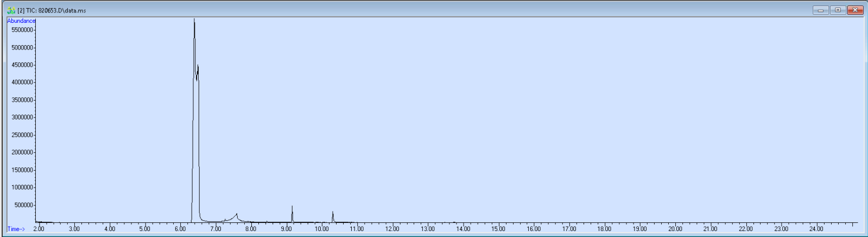Click the 20.00 time axis label
Screen dimensions: 868x237
(675, 229)
